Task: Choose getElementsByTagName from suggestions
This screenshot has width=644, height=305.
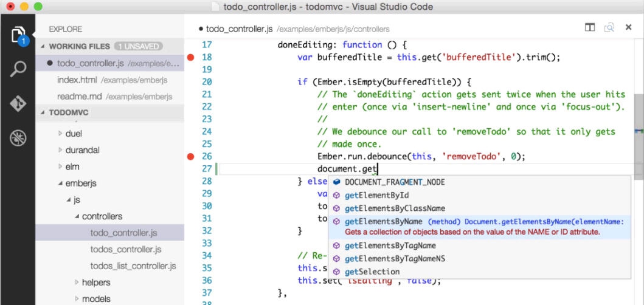Action: point(479,245)
